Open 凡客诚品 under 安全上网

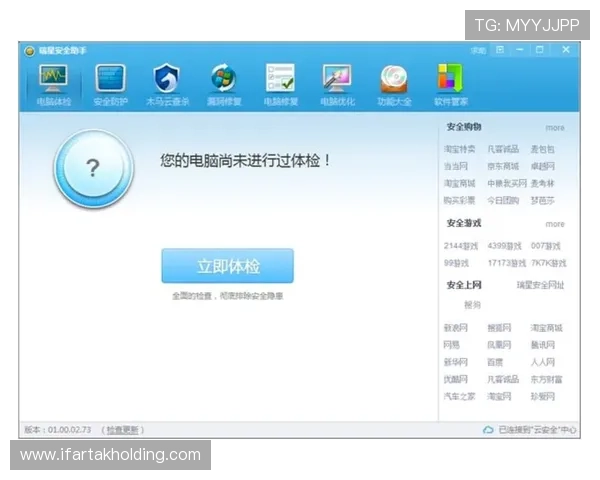click(x=503, y=379)
